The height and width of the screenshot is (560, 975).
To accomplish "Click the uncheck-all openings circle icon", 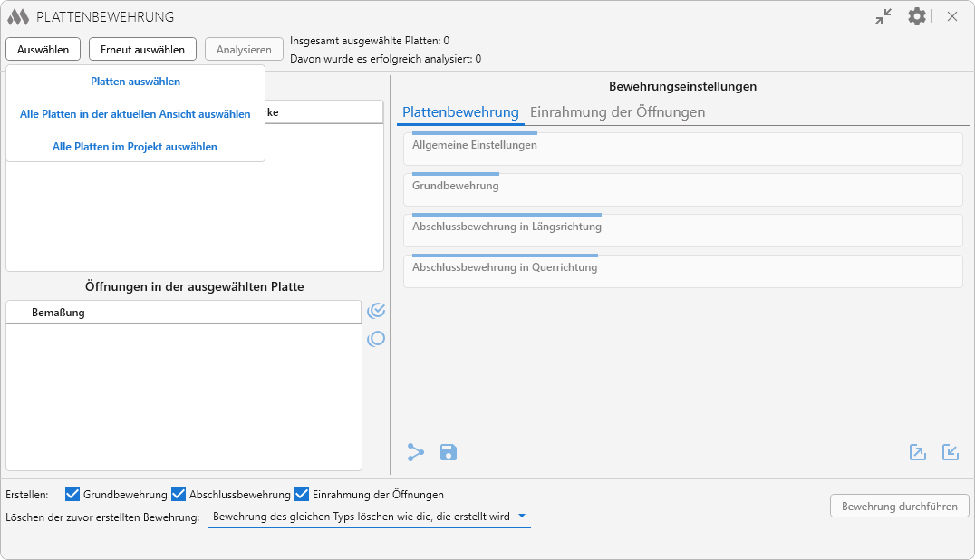I will coord(376,339).
